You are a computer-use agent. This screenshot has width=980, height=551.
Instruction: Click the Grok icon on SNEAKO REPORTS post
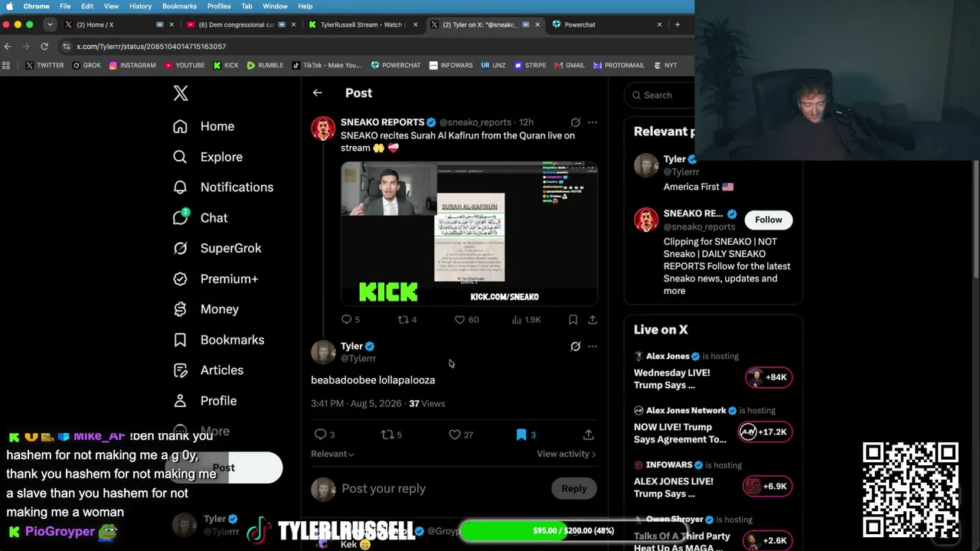pyautogui.click(x=575, y=122)
